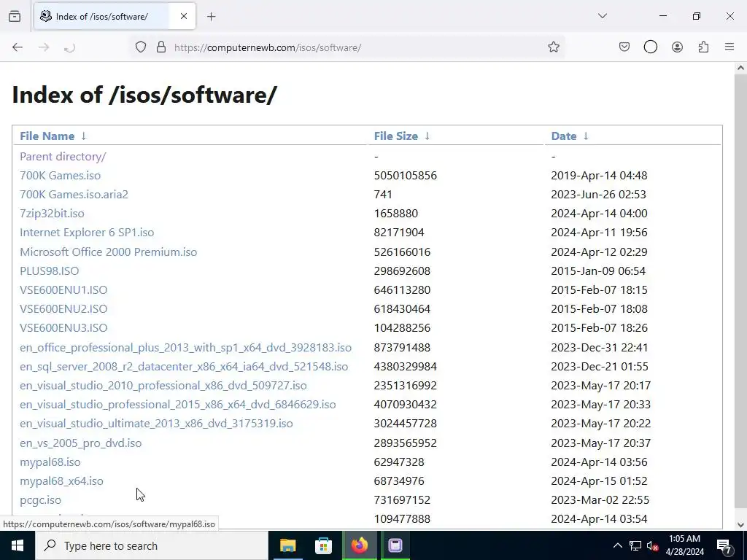
Task: Switch to Firefox taskbar icon
Action: pos(360,545)
